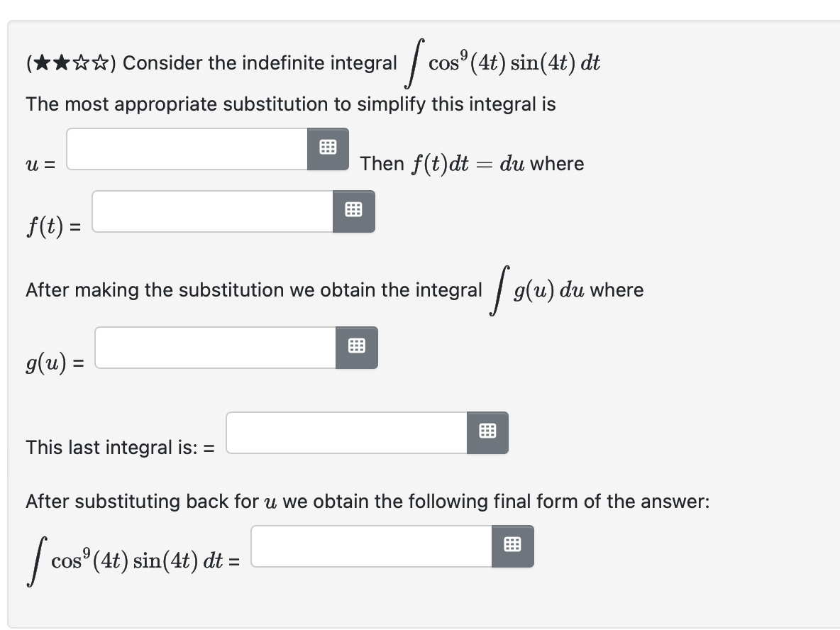Open the equation editor for the last integral
Viewport: 840px width, 630px height.
(488, 432)
